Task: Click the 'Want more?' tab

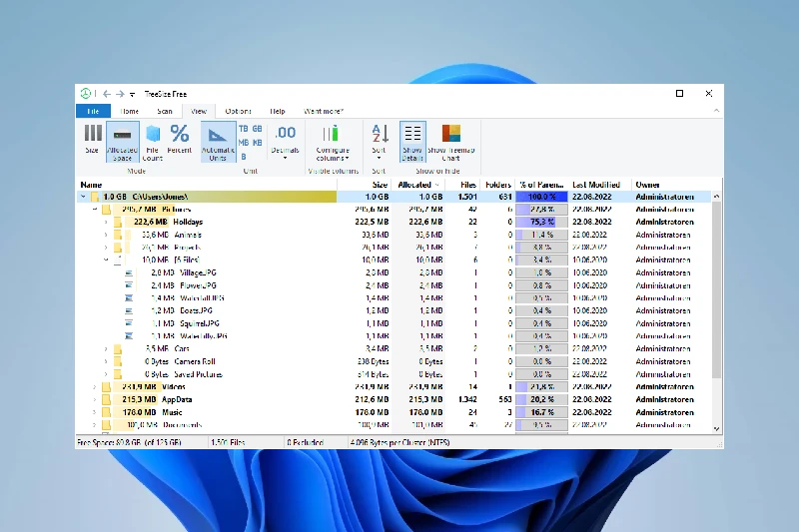Action: [324, 111]
